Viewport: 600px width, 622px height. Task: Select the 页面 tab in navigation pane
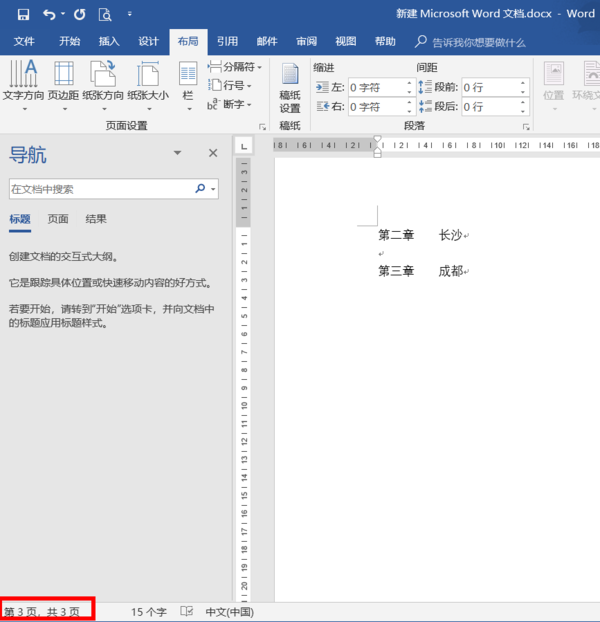pyautogui.click(x=58, y=219)
